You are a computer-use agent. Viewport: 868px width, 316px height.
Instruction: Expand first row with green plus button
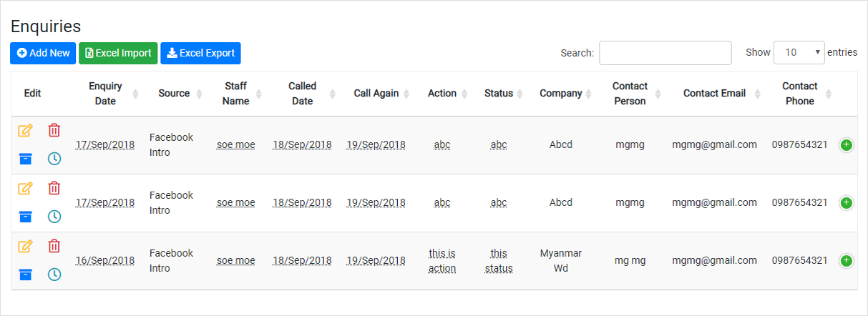click(x=847, y=145)
